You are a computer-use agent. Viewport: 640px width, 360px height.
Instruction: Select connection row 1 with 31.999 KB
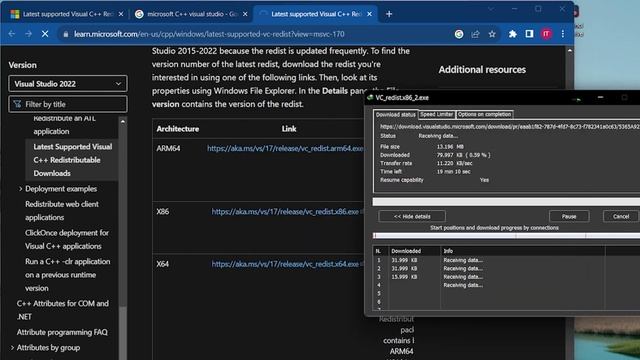[506, 260]
